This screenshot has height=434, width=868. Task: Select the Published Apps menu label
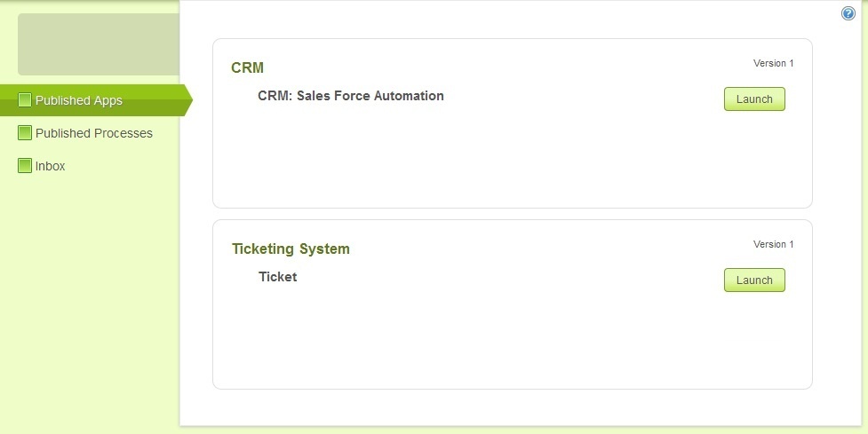pos(79,100)
